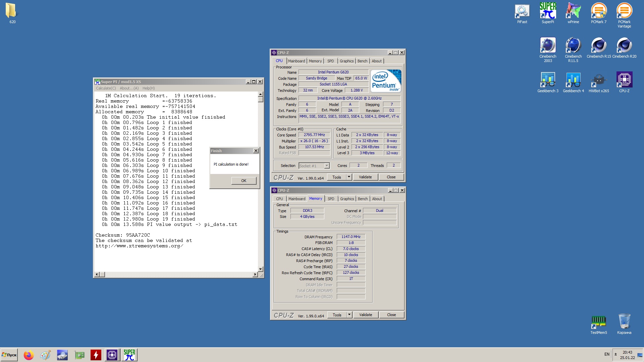The width and height of the screenshot is (644, 362).
Task: Open Help(H) menu in Super PI
Action: click(x=149, y=88)
